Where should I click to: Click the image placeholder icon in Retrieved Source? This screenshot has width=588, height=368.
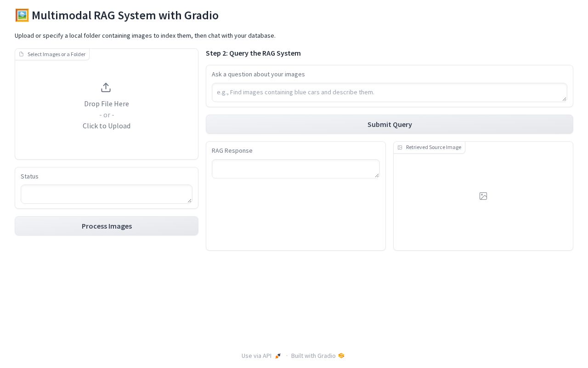click(x=483, y=196)
